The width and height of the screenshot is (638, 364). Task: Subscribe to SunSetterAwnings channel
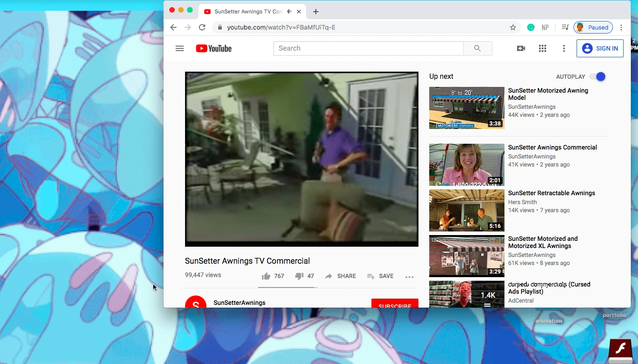point(395,304)
